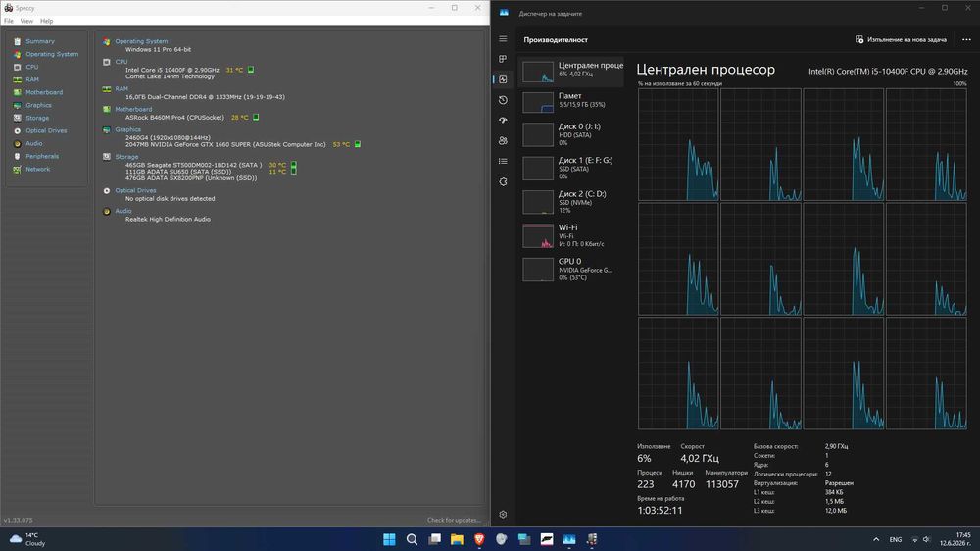The image size is (980, 551).
Task: Switch ENG input language in tray
Action: [896, 539]
